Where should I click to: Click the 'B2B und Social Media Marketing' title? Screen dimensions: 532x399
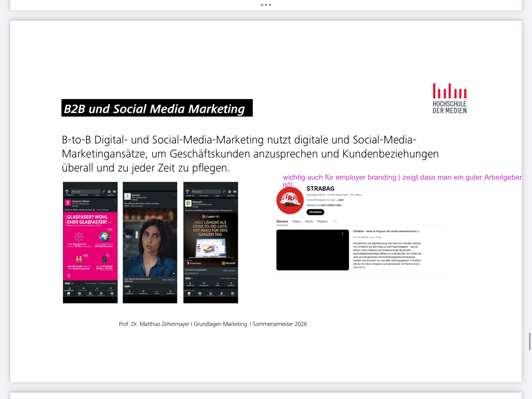click(157, 108)
